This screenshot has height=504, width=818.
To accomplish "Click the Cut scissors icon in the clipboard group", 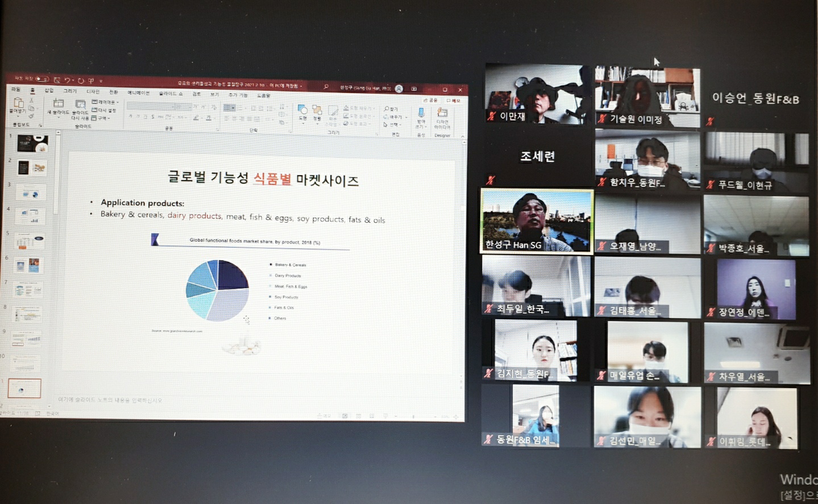I will click(x=31, y=101).
